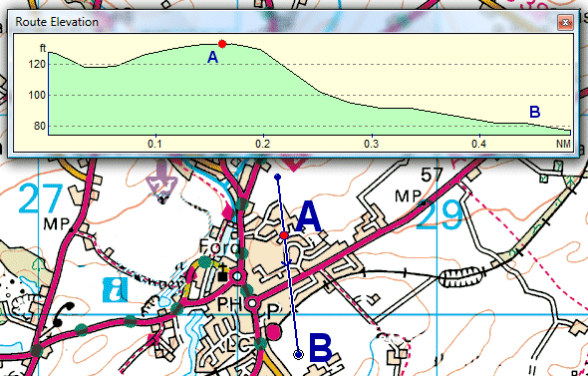Image resolution: width=588 pixels, height=376 pixels.
Task: Click the B label in elevation chart
Action: 535,112
